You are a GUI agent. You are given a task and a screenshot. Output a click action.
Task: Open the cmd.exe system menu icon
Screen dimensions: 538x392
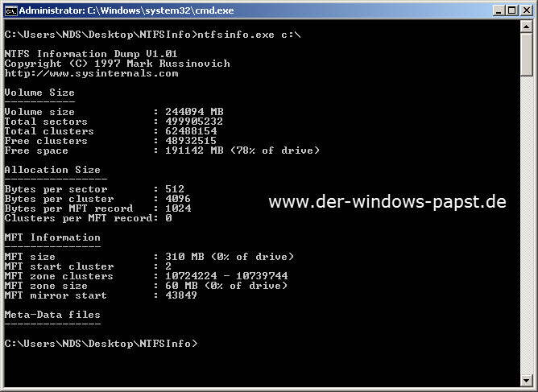point(10,10)
